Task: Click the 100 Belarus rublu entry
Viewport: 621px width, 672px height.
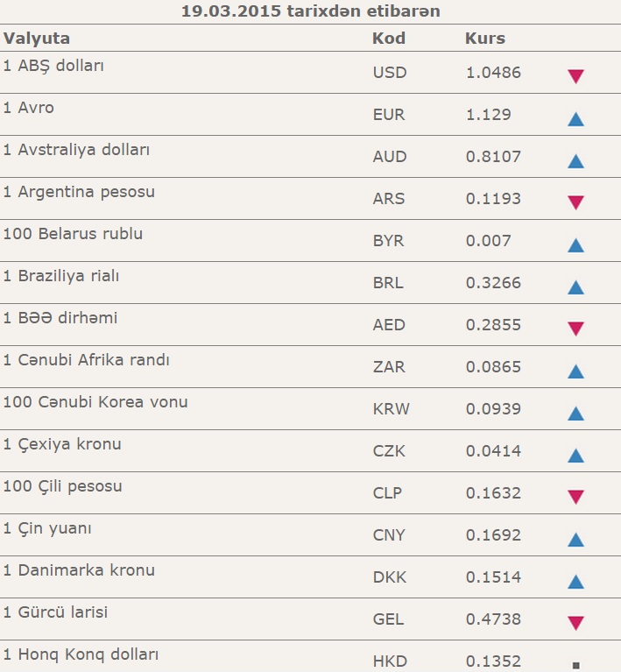Action: click(x=73, y=234)
